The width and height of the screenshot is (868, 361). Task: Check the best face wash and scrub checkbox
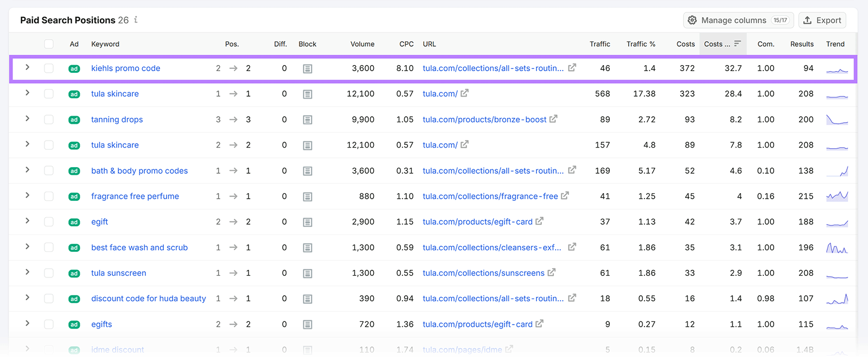pyautogui.click(x=49, y=247)
